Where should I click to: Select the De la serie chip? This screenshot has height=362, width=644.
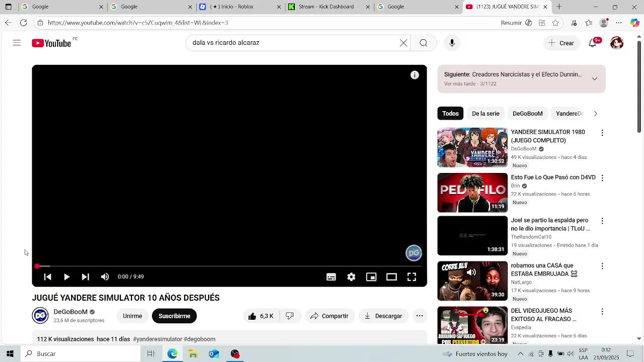(x=486, y=114)
